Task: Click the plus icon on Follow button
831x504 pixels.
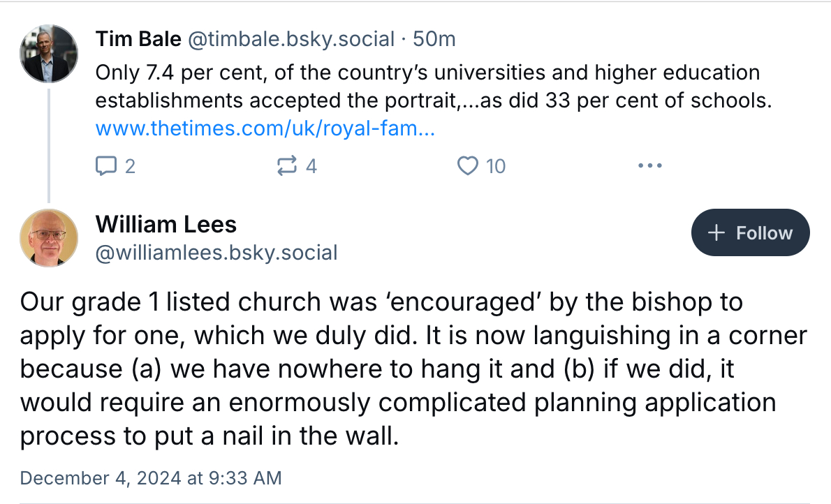Action: (716, 233)
